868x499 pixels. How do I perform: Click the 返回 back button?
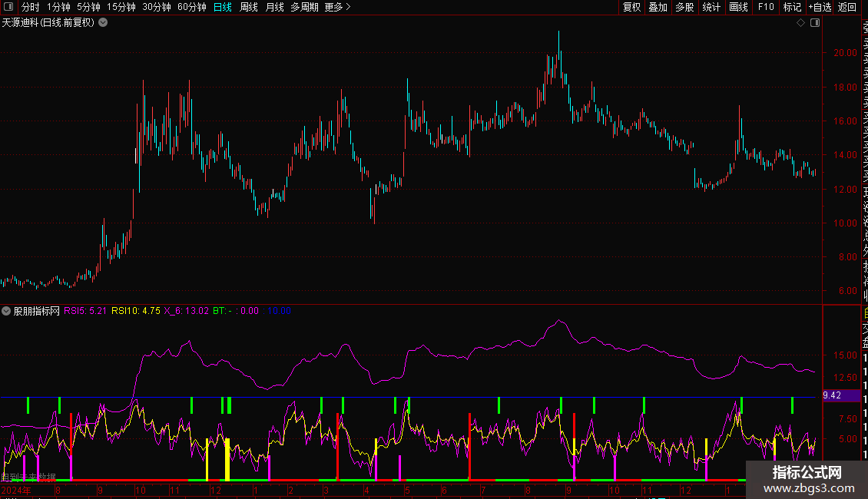pyautogui.click(x=847, y=7)
